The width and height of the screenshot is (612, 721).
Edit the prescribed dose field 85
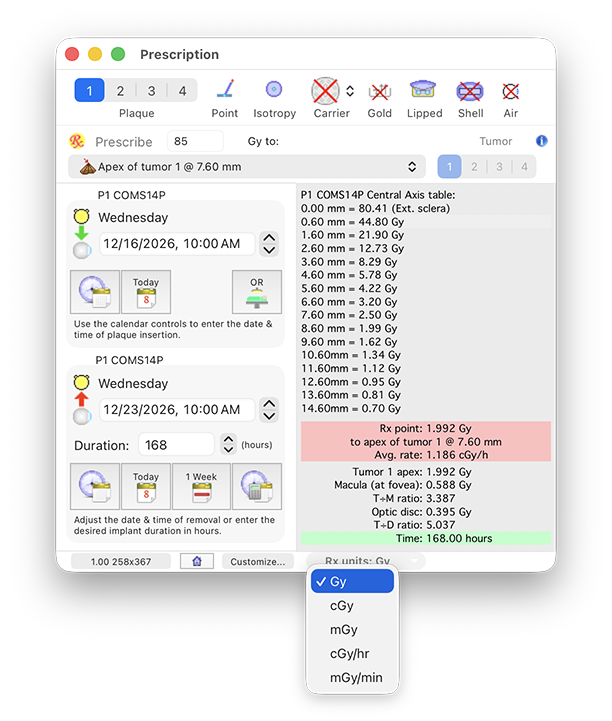[195, 141]
